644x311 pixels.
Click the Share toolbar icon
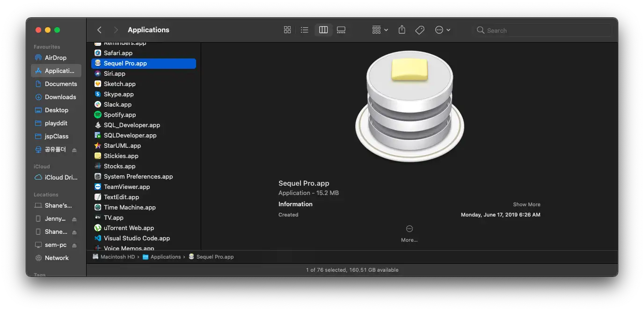click(x=402, y=29)
